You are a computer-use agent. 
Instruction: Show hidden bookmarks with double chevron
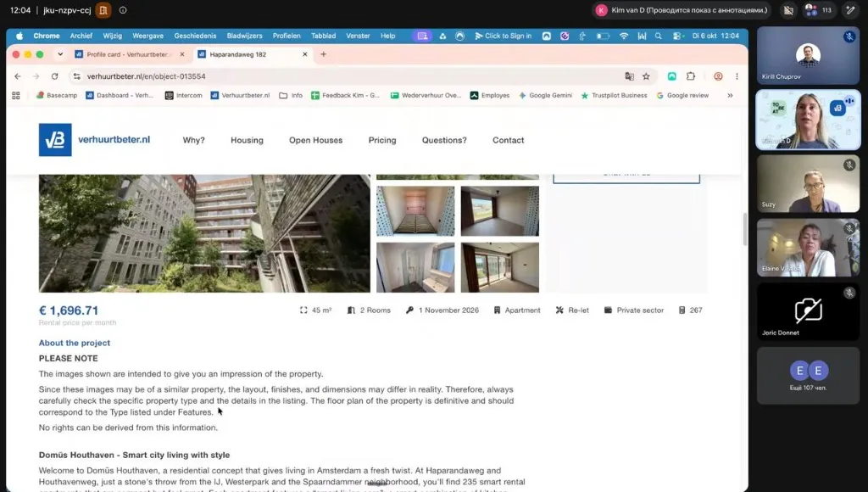point(730,95)
